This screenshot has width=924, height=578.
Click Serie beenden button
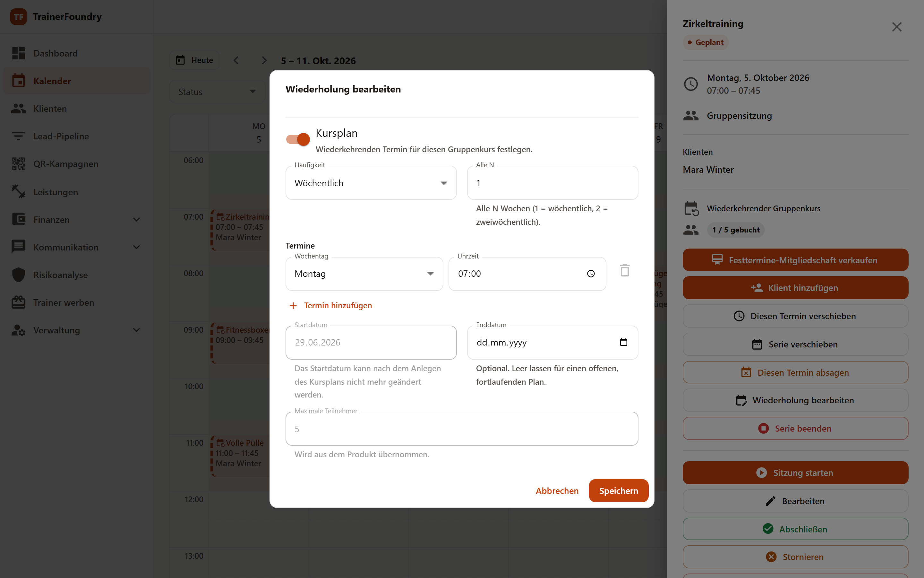pos(795,429)
